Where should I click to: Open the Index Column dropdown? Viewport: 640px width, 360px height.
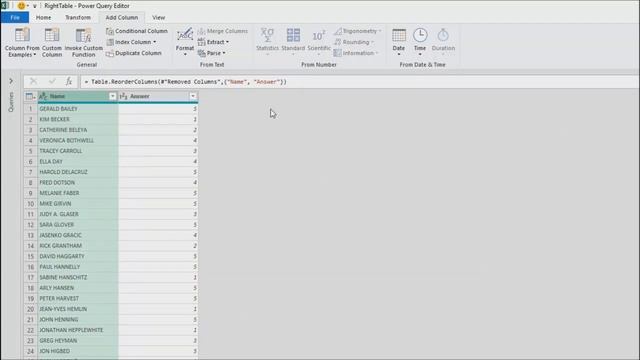131,42
